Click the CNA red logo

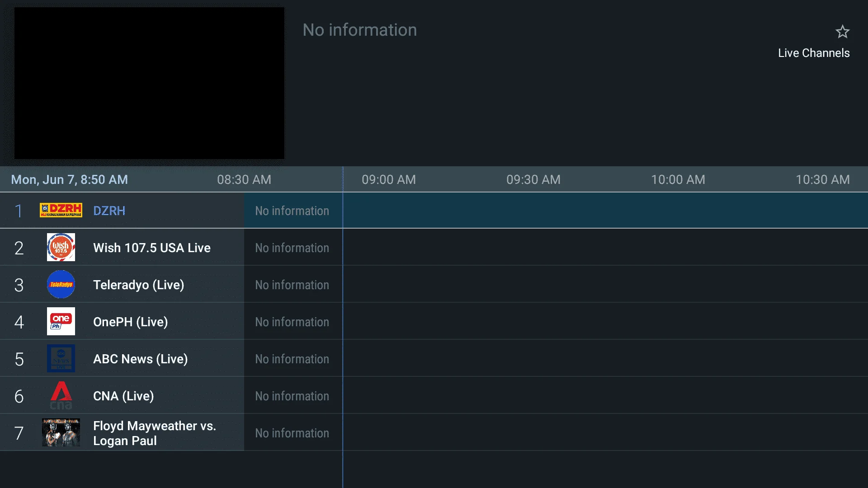61,395
